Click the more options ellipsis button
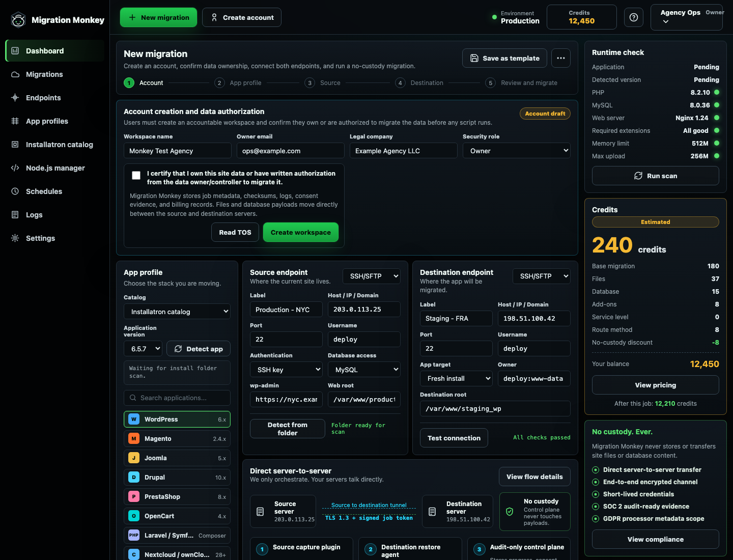This screenshot has width=733, height=560. (x=561, y=58)
